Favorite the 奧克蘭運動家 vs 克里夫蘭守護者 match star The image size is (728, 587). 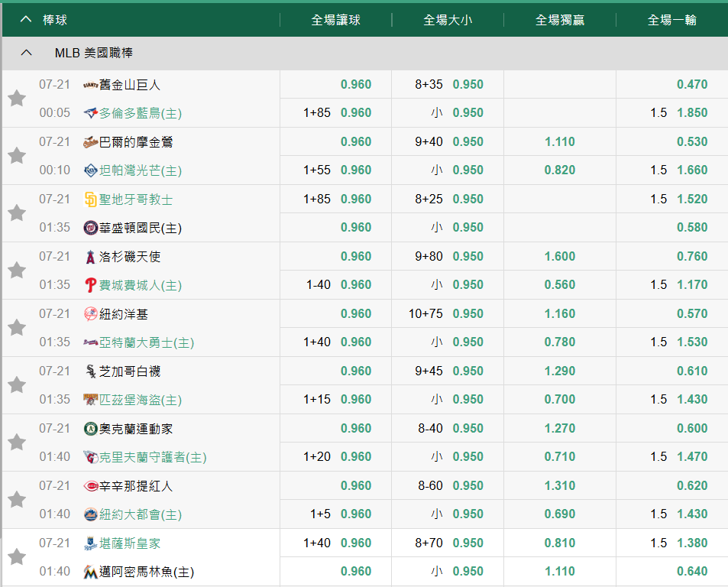point(17,442)
